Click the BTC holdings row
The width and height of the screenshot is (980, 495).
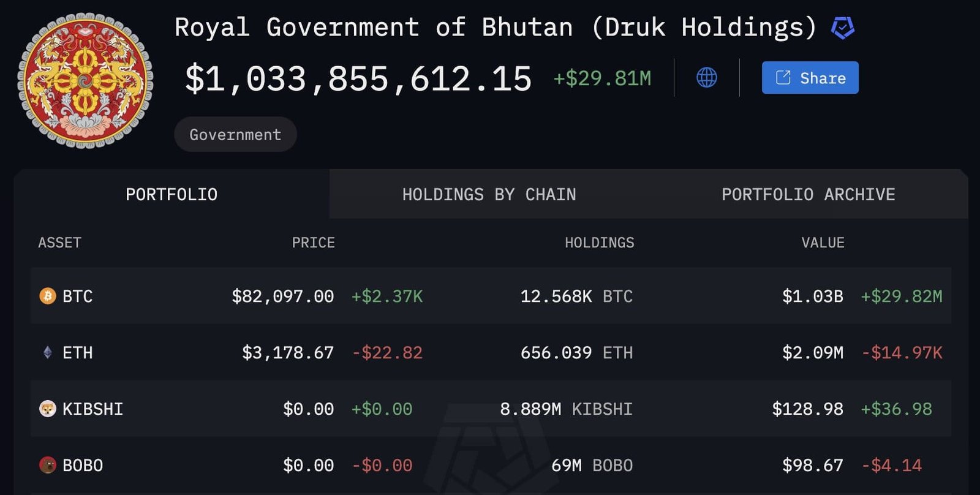[490, 297]
